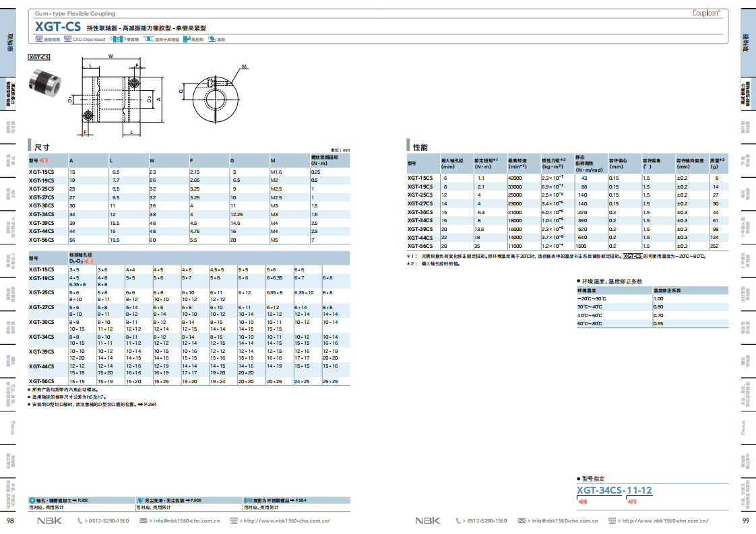This screenshot has width=756, height=534.
Task: Click the 性能 section heading
Action: [420, 147]
